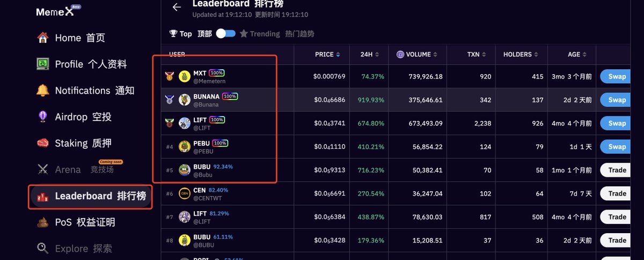
Task: Click Trade button for BUBU 92.34% row
Action: pyautogui.click(x=617, y=170)
